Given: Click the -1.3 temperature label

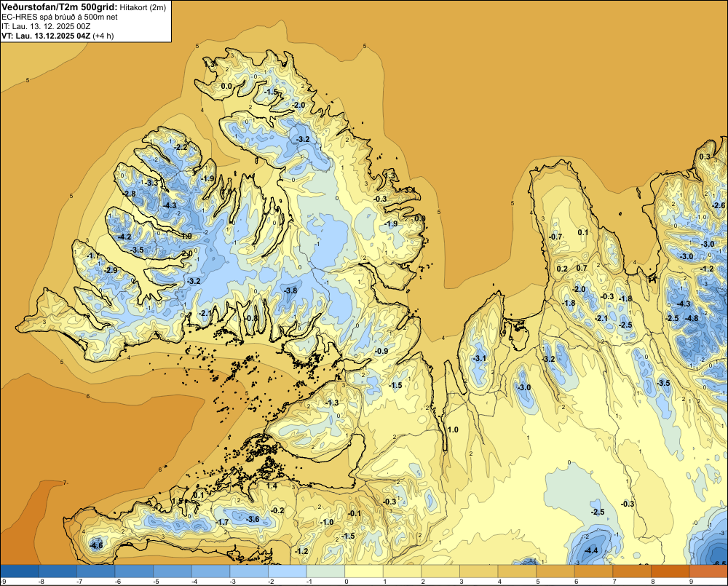Looking at the screenshot, I should point(333,403).
